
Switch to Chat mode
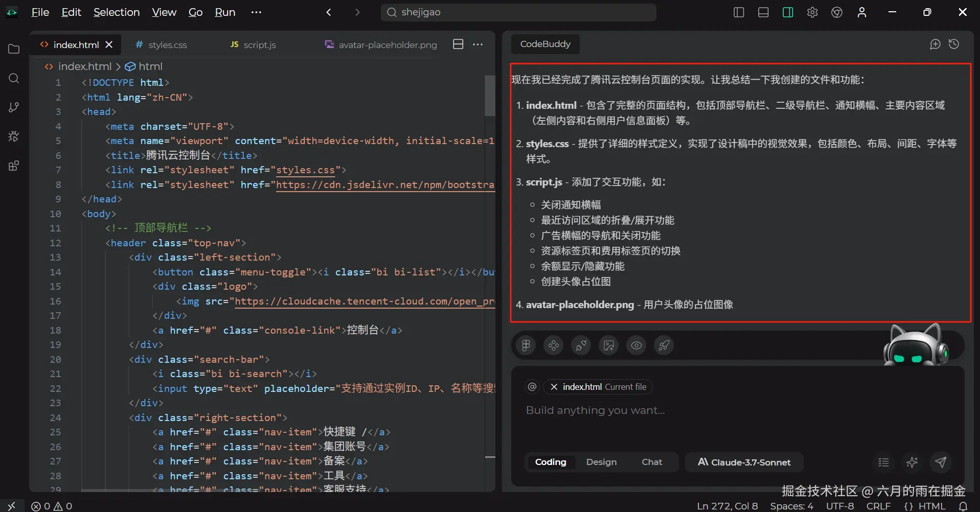[652, 462]
